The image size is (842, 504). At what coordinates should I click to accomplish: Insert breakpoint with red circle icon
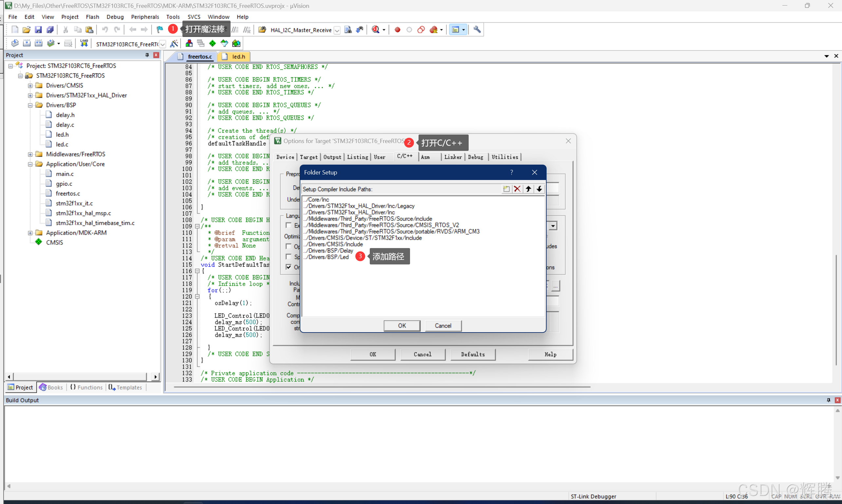click(397, 30)
